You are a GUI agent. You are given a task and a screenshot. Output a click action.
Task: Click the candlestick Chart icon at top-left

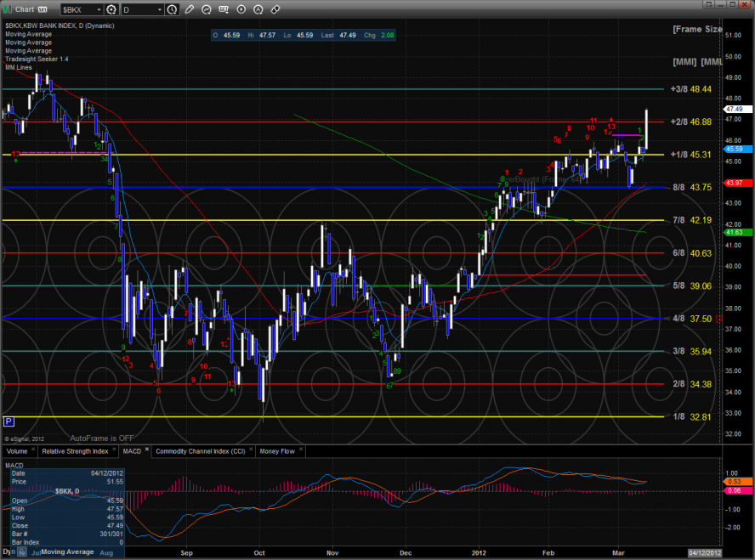(x=7, y=9)
